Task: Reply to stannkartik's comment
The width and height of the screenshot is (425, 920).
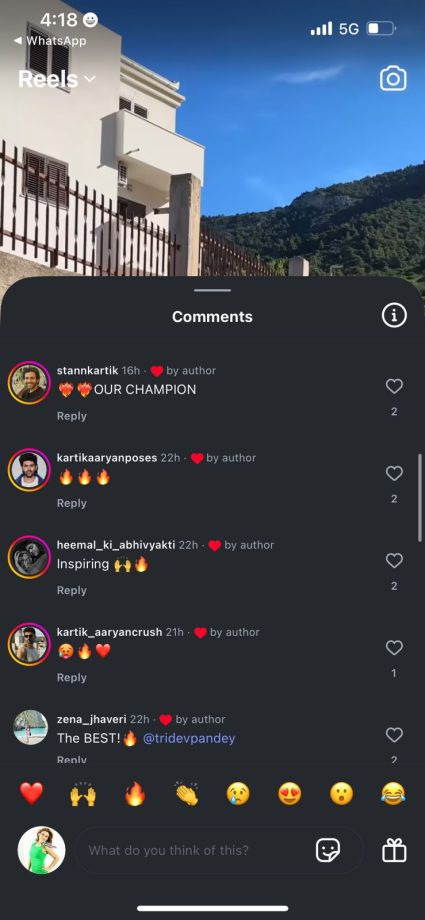Action: pyautogui.click(x=72, y=416)
